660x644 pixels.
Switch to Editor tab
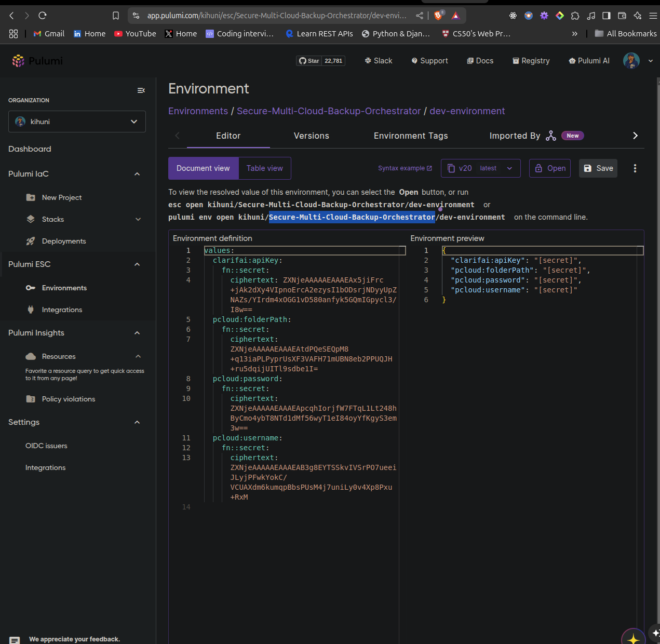228,136
